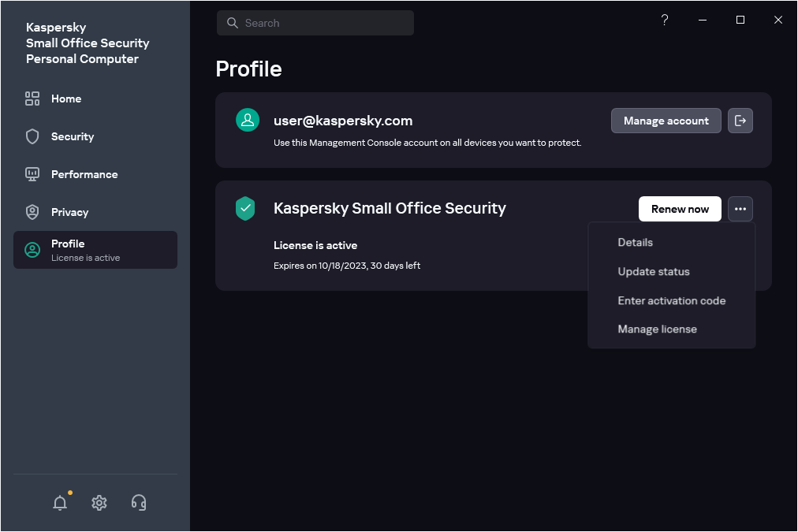798x532 pixels.
Task: Click the sign out icon next to Manage account
Action: [x=740, y=121]
